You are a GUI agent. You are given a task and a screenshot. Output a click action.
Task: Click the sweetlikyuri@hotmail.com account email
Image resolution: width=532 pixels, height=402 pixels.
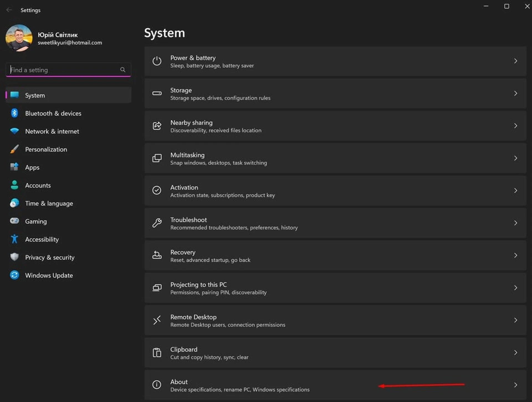click(70, 43)
